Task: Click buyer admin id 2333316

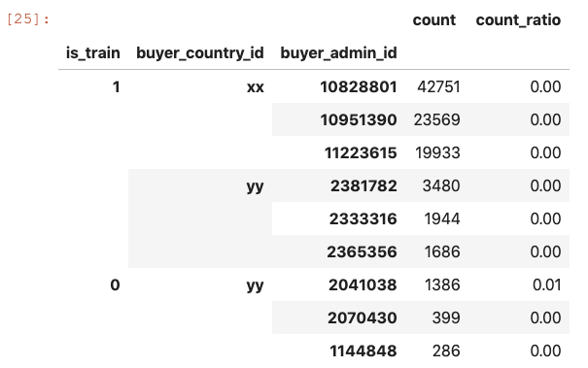Action: pos(363,218)
